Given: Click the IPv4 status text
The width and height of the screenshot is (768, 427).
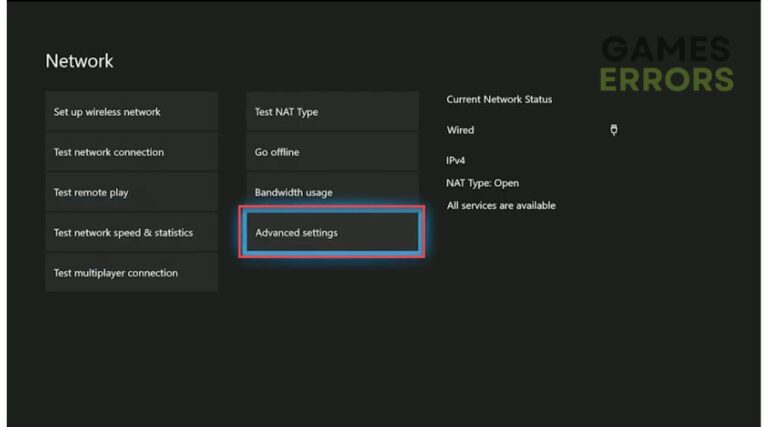Looking at the screenshot, I should click(x=456, y=160).
